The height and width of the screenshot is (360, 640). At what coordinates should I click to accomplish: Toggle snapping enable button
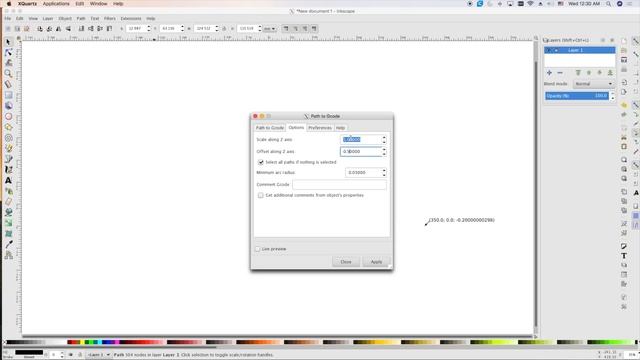tap(635, 41)
